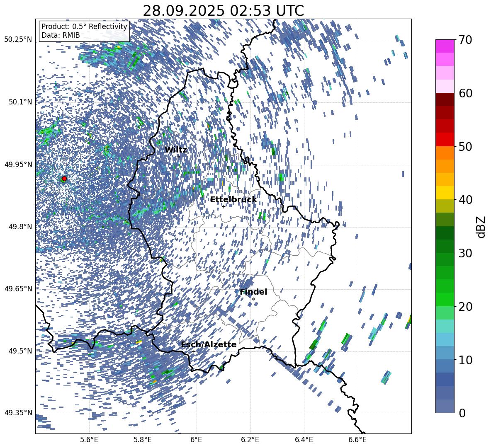The width and height of the screenshot is (491, 448).
Task: Click the 6.2°E longitude tick label
Action: point(250,440)
